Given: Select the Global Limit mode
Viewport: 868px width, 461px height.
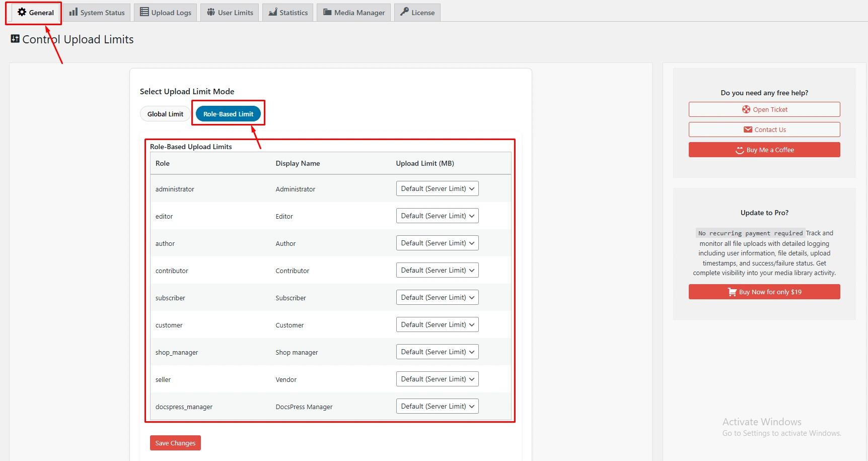Looking at the screenshot, I should [165, 114].
